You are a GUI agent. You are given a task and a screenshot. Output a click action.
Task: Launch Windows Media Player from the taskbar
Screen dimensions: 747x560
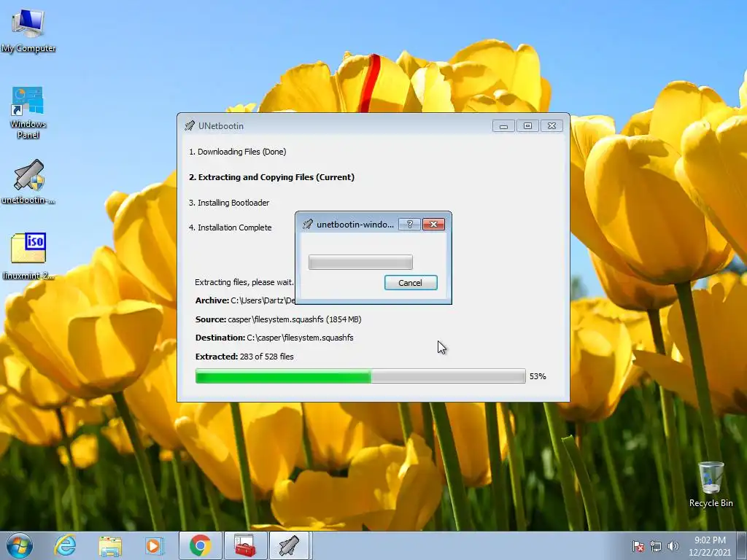pyautogui.click(x=154, y=545)
